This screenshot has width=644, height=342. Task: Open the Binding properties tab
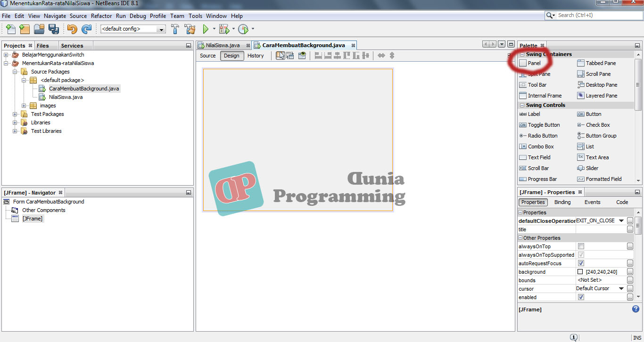[x=562, y=202]
